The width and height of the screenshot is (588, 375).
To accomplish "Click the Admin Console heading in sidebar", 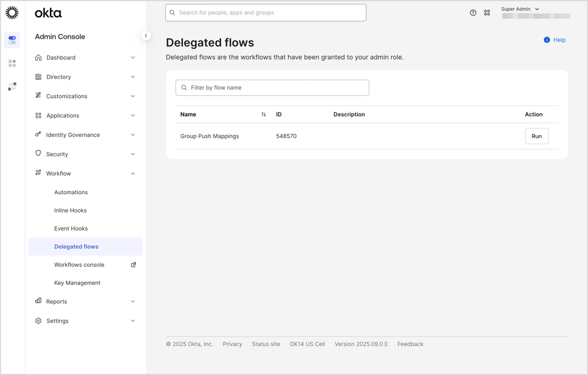I will 60,36.
